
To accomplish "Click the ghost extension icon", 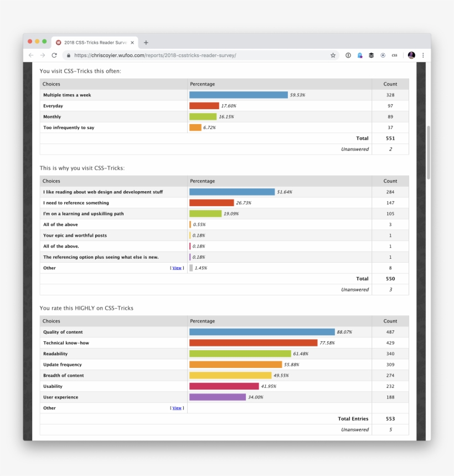I will [x=360, y=55].
